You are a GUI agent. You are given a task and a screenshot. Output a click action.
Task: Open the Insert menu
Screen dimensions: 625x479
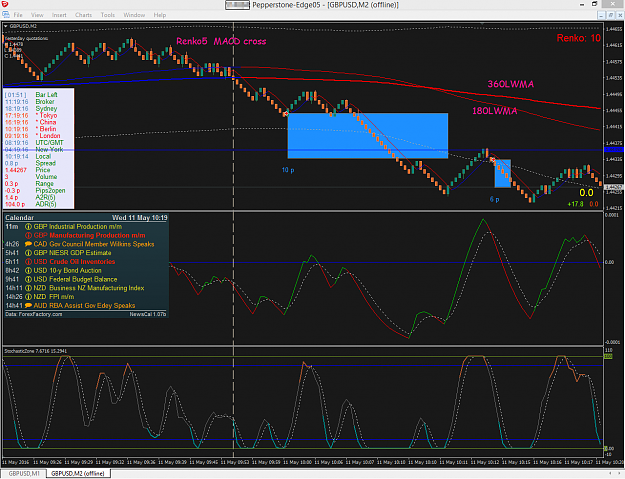tap(59, 15)
